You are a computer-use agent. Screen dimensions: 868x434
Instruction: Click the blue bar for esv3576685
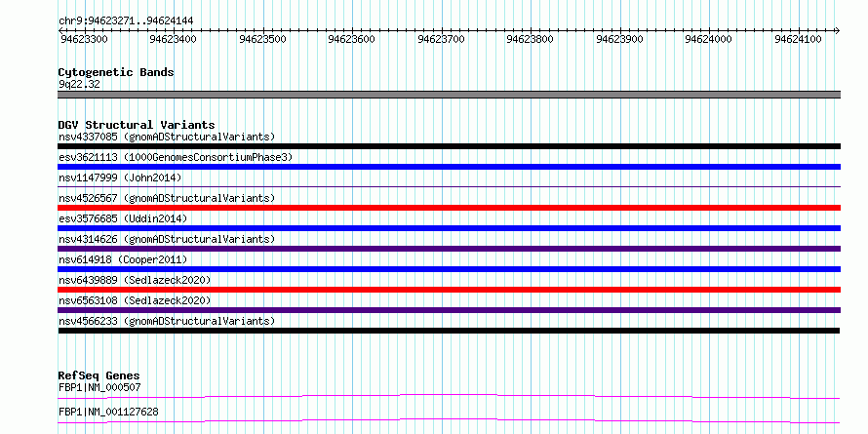[449, 228]
